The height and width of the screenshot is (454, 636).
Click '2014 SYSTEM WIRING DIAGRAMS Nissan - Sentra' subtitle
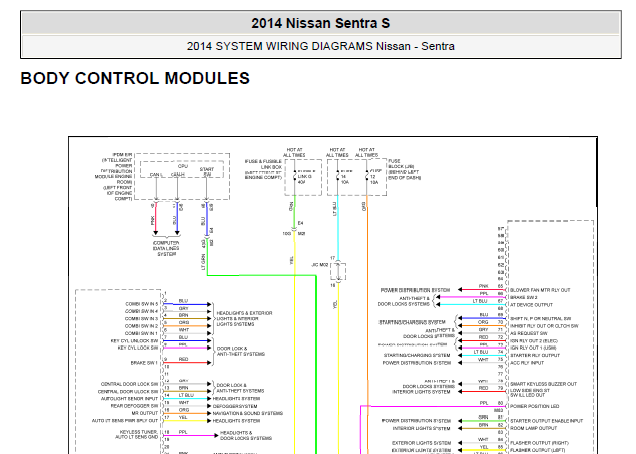pyautogui.click(x=320, y=46)
